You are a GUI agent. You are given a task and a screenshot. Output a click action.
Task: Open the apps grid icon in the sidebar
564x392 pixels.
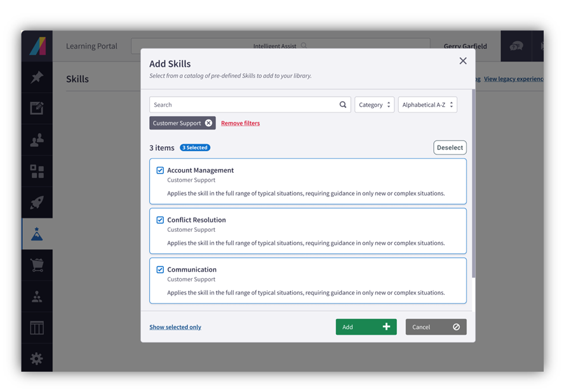tap(37, 172)
